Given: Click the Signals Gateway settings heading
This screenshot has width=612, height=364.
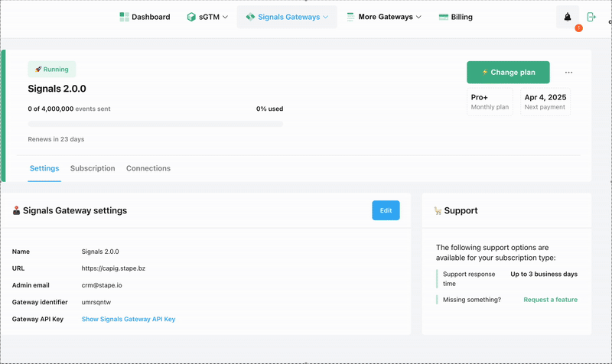Looking at the screenshot, I should (75, 210).
